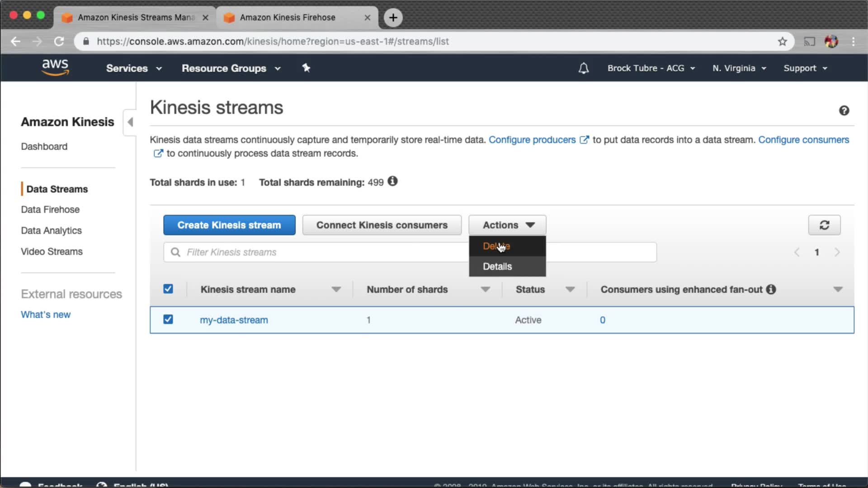Click the AWS logo home icon

pyautogui.click(x=55, y=67)
